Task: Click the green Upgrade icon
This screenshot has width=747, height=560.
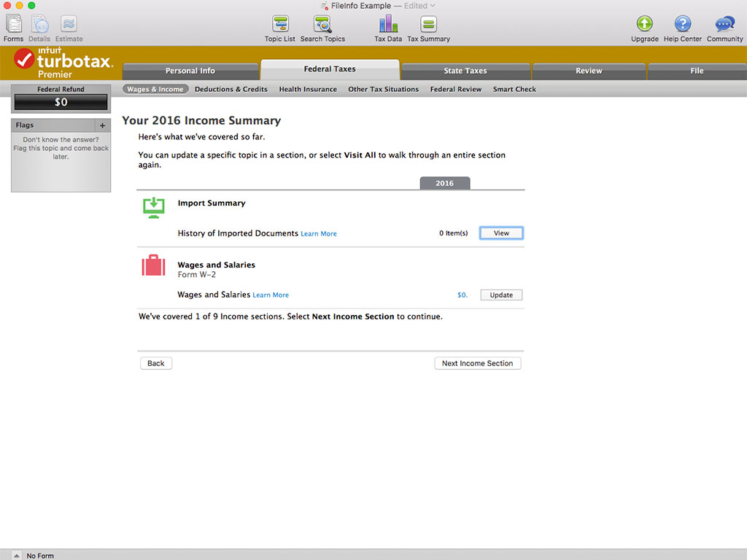Action: click(x=645, y=23)
